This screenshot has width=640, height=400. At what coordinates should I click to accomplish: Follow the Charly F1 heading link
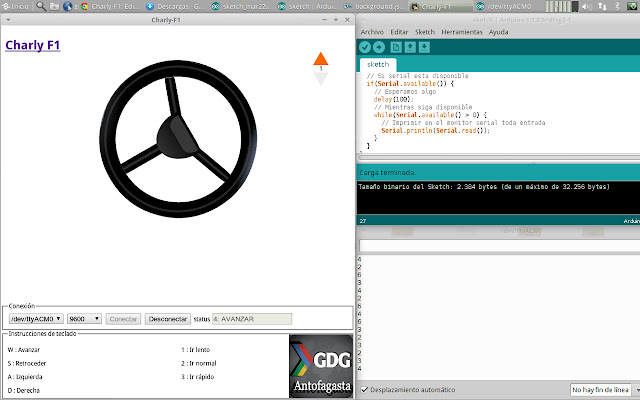coord(33,45)
